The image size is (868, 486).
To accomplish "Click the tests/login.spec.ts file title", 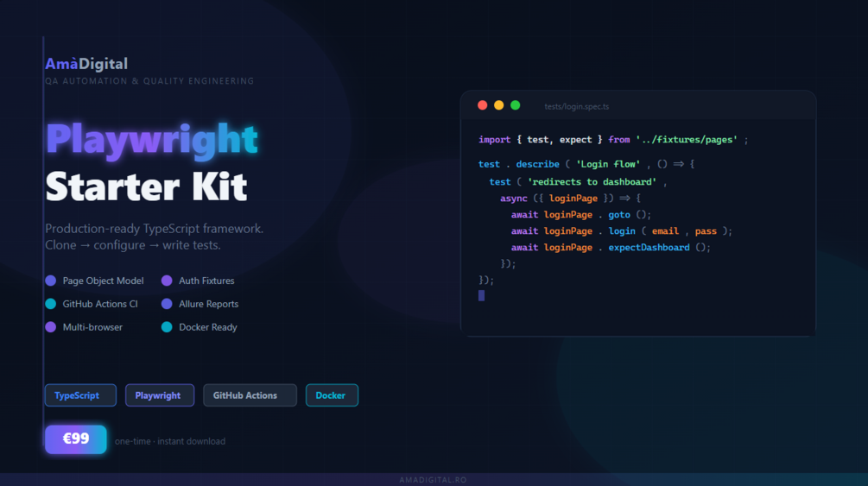I will point(576,106).
